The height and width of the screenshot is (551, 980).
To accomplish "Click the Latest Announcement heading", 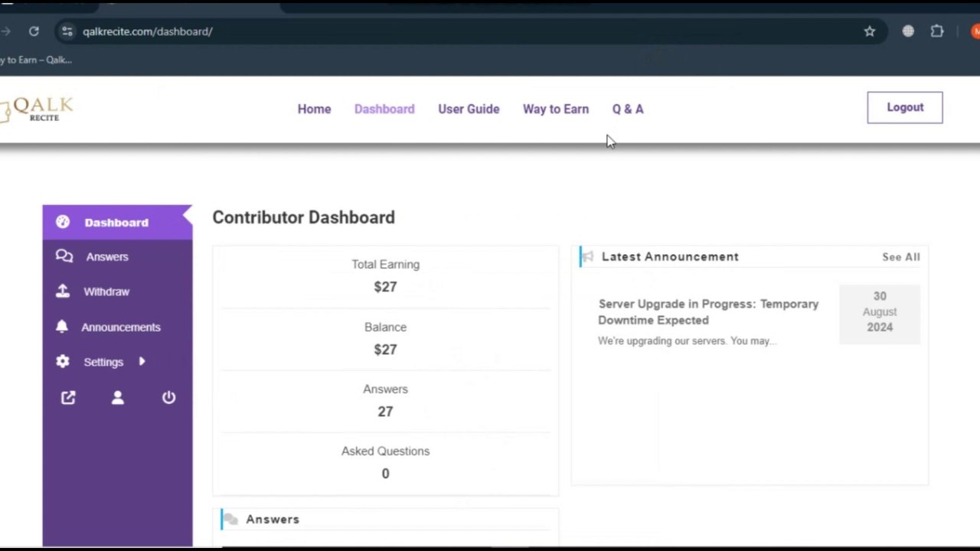I will pyautogui.click(x=670, y=257).
